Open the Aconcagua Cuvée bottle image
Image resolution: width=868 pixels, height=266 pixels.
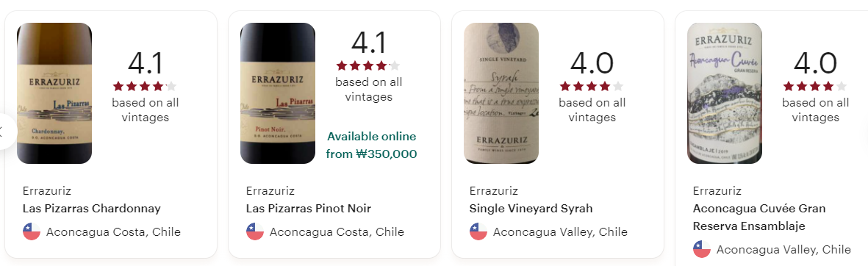click(725, 93)
